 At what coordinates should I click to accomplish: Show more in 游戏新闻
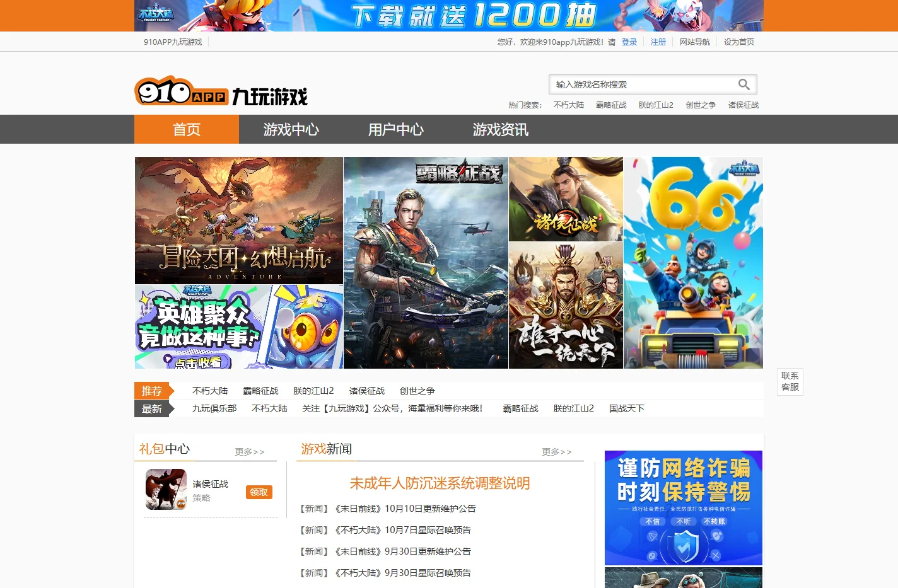[x=557, y=452]
